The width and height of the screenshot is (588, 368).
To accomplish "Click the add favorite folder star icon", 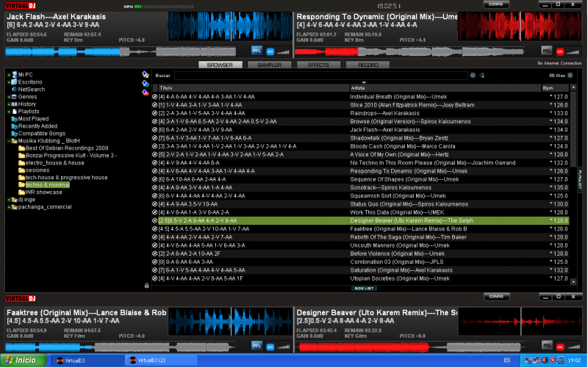I will 145,75.
